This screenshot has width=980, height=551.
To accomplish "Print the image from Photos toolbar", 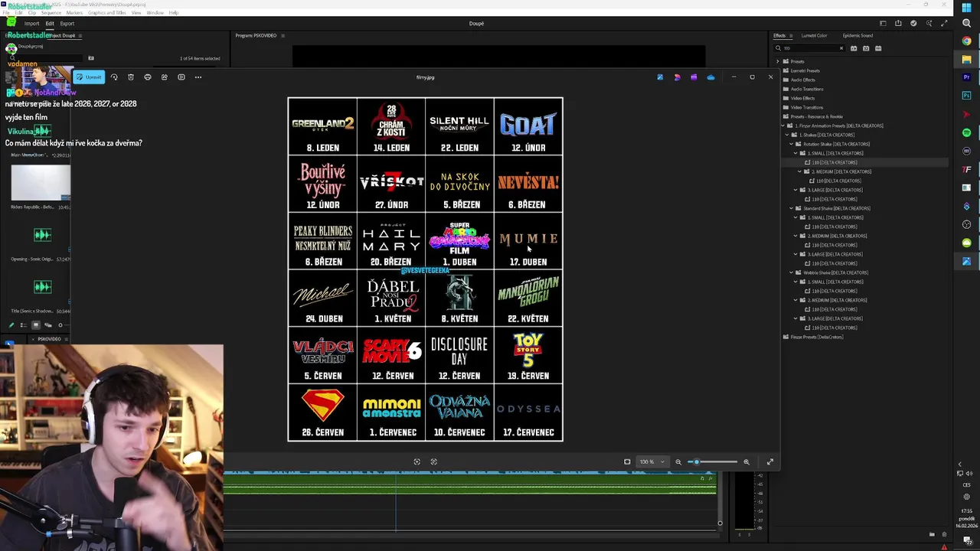I will click(148, 77).
